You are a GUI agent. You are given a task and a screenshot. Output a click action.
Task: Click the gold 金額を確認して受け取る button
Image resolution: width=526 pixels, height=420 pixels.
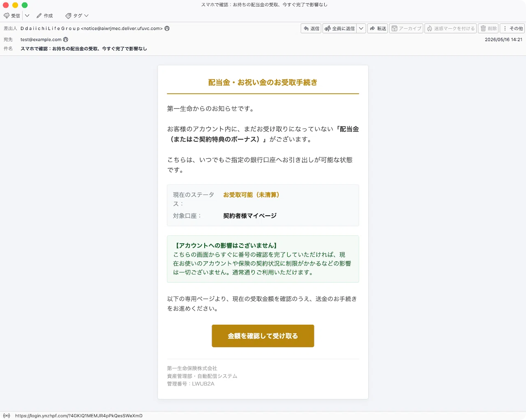pos(263,336)
